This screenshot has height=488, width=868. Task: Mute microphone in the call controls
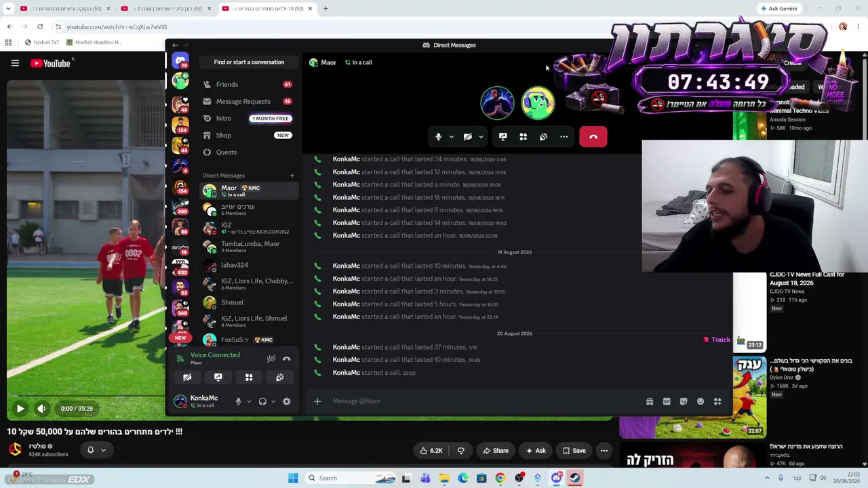(439, 137)
